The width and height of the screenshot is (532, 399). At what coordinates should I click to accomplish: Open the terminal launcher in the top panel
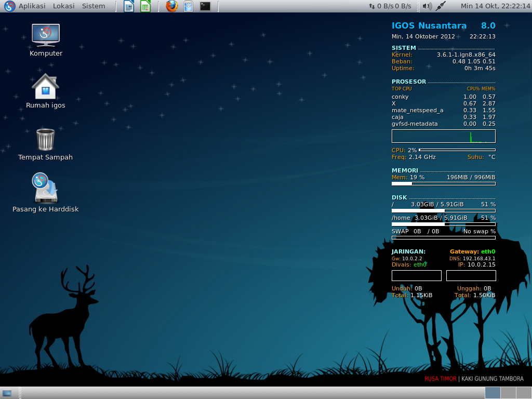pyautogui.click(x=205, y=6)
